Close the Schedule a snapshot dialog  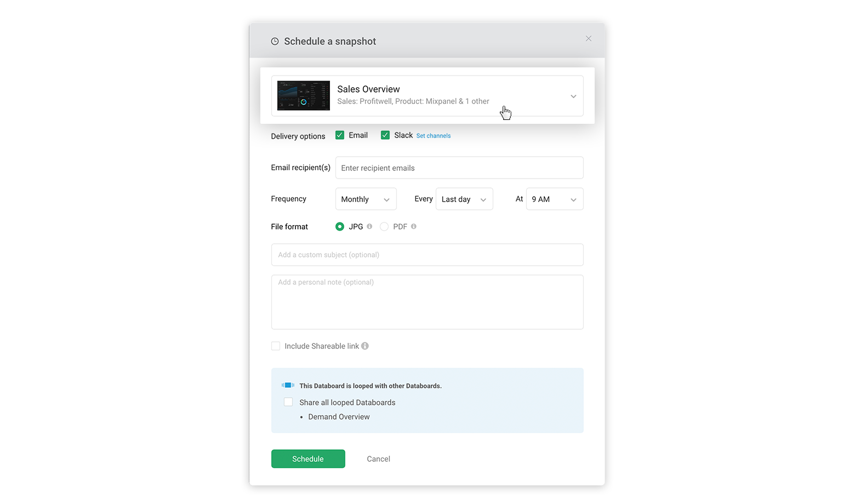(588, 38)
